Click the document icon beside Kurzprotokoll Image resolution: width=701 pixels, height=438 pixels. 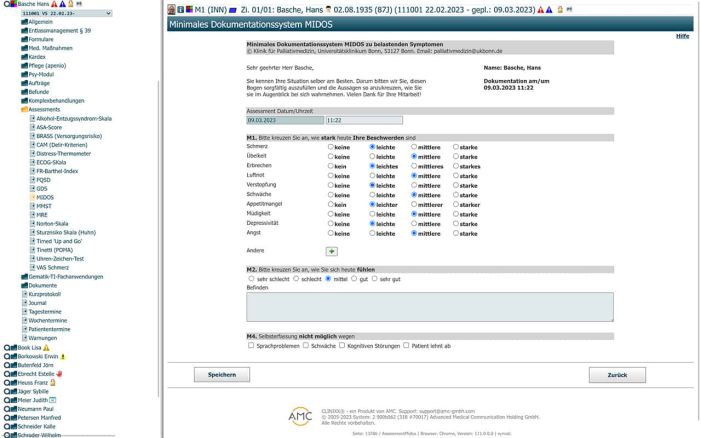coord(25,294)
